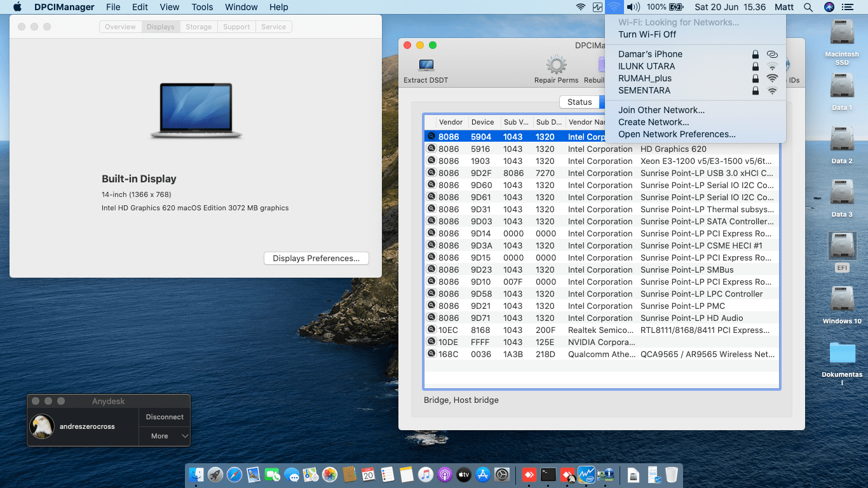Click the Displays Preferences button
868x488 pixels.
pos(316,258)
